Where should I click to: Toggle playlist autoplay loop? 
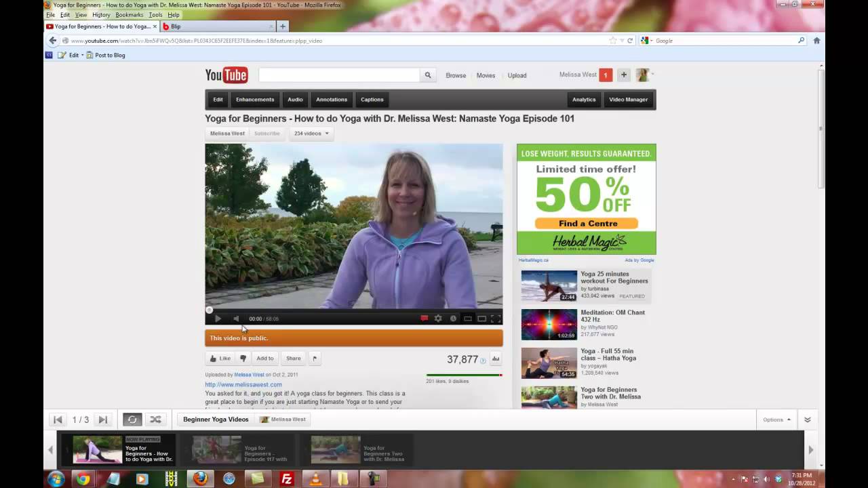click(132, 420)
